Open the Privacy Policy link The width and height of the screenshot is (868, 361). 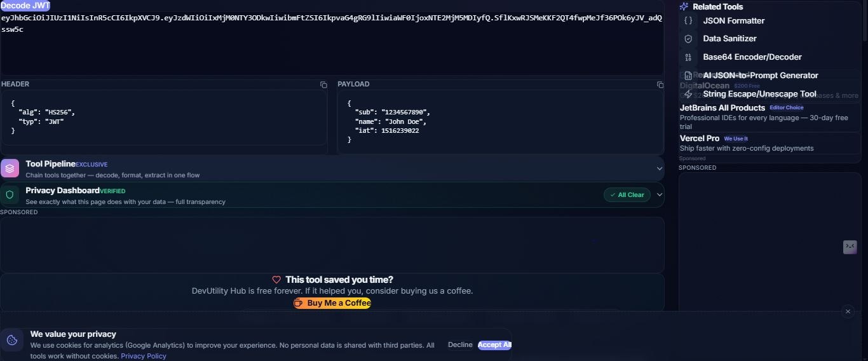pos(144,356)
